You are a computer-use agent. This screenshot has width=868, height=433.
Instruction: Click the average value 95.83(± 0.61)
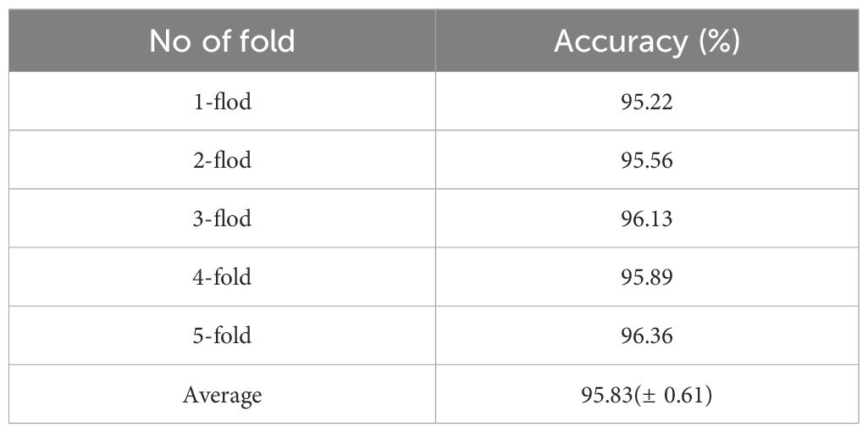pos(647,396)
